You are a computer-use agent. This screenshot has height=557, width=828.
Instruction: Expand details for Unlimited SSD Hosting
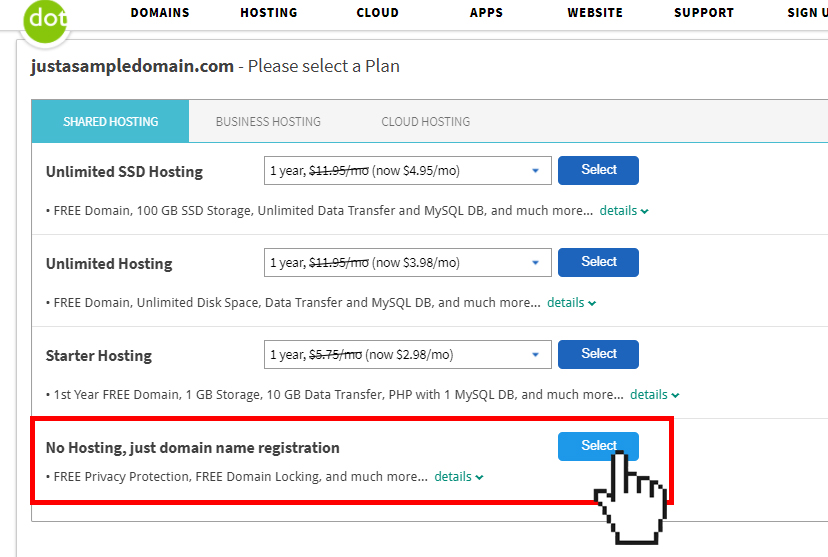pyautogui.click(x=624, y=211)
